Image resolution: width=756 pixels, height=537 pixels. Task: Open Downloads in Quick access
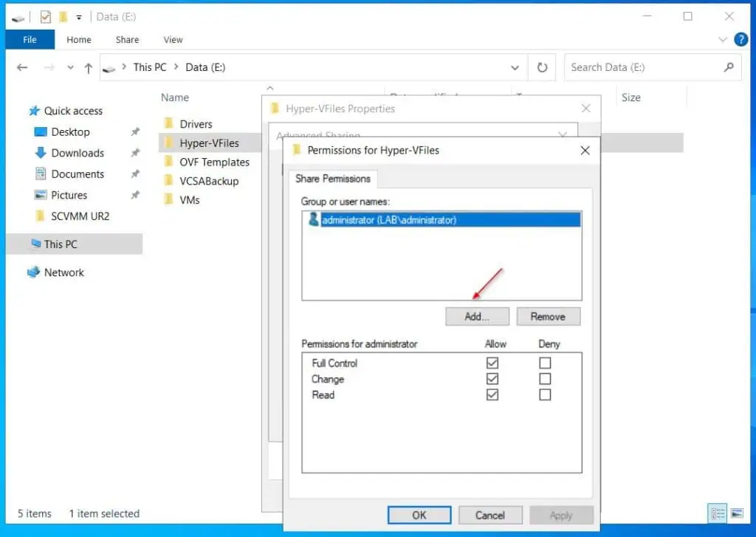click(x=78, y=153)
